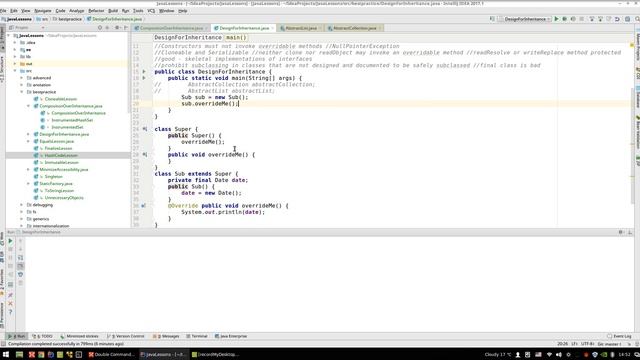
Task: Open the Windows Start menu
Action: 6,354
